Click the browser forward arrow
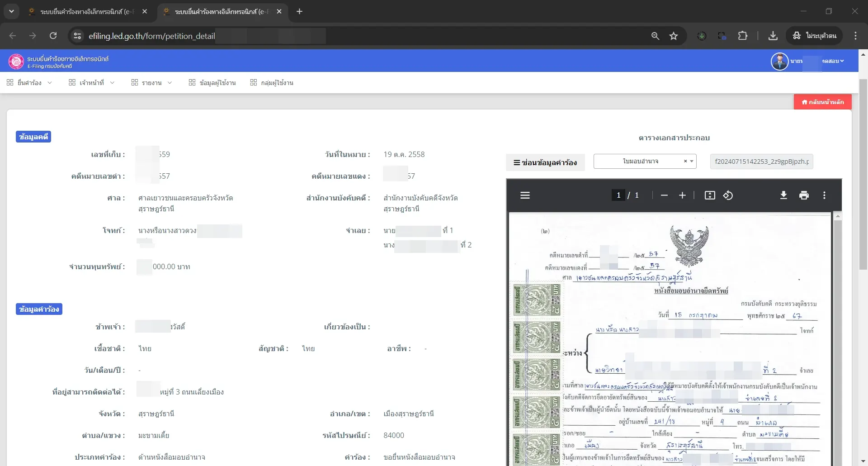 click(x=33, y=36)
